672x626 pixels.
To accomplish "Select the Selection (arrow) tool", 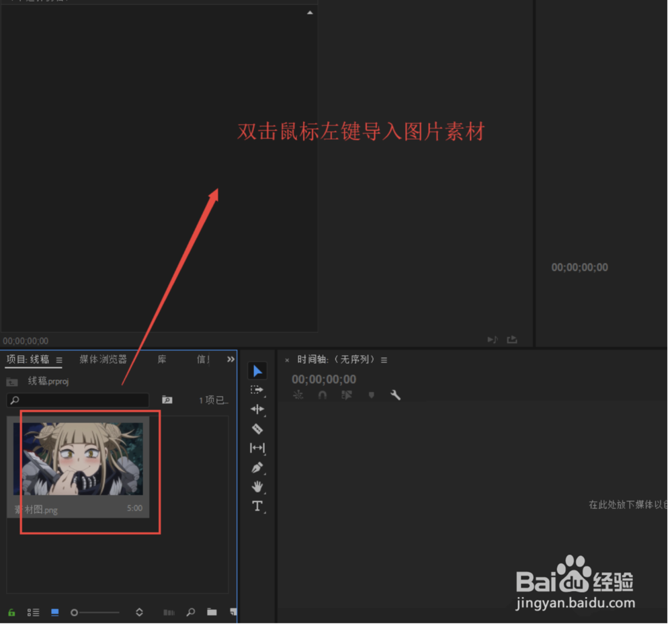I will coord(257,371).
